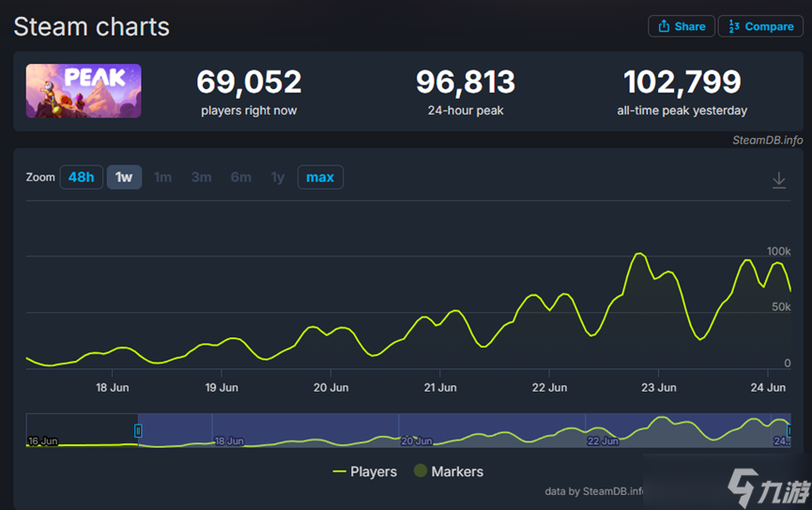Screen dimensions: 812x510
Task: Click the SteamDB.info watermark above chart
Action: point(767,140)
